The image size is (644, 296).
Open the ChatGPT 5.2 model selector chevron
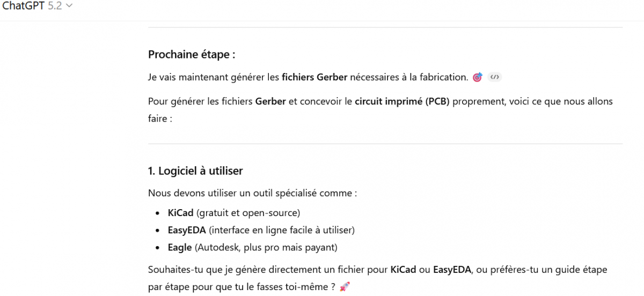(69, 6)
